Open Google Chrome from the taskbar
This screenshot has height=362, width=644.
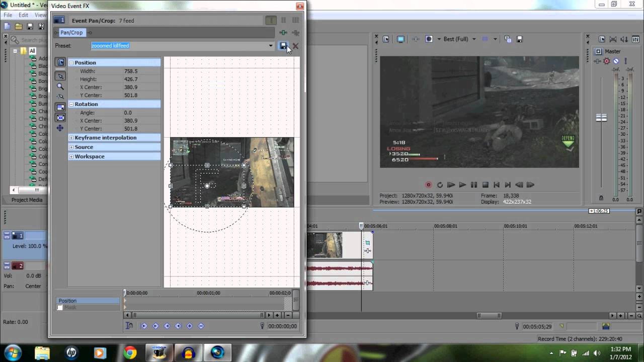pyautogui.click(x=130, y=353)
